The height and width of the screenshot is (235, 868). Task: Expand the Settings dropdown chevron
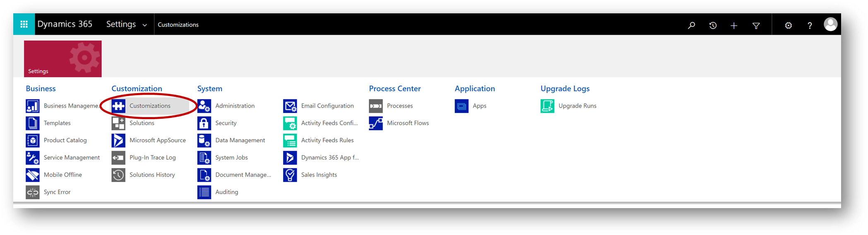145,25
